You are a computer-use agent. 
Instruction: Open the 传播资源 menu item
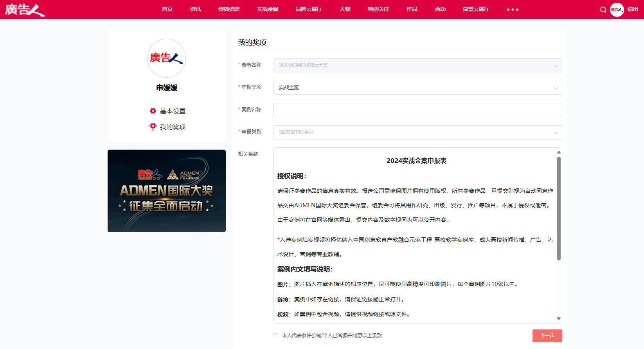(x=229, y=9)
